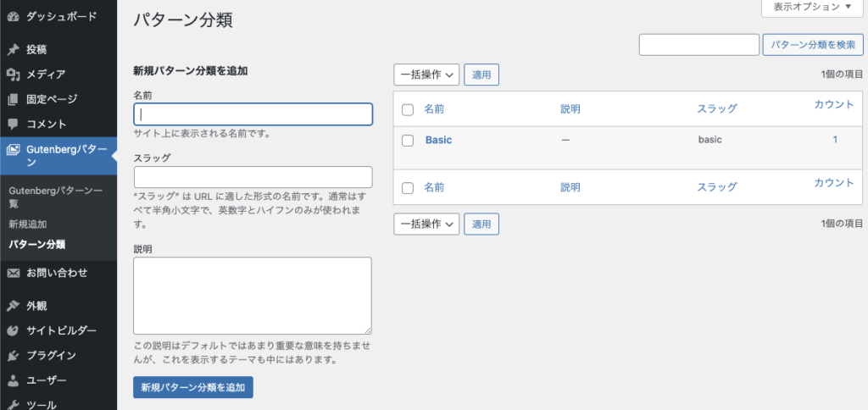Check the select-all checkbox in table header

(408, 109)
